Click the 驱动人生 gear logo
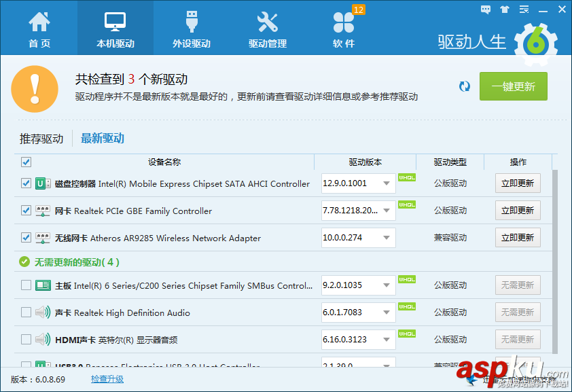 tap(536, 44)
